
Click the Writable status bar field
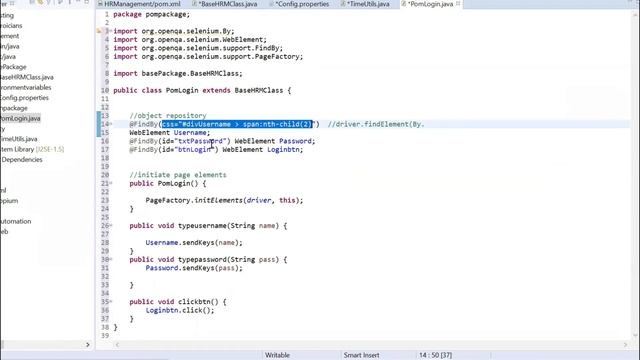coord(277,356)
